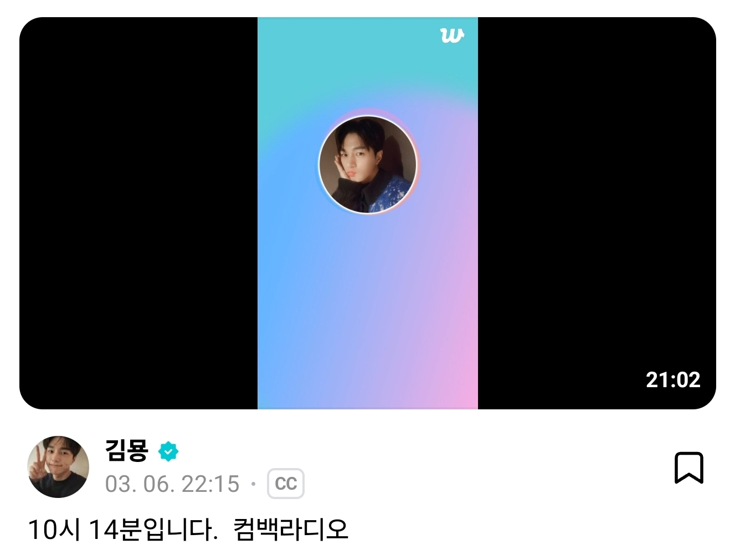This screenshot has width=735, height=560.
Task: Select the post date 03. 06.
Action: [140, 484]
